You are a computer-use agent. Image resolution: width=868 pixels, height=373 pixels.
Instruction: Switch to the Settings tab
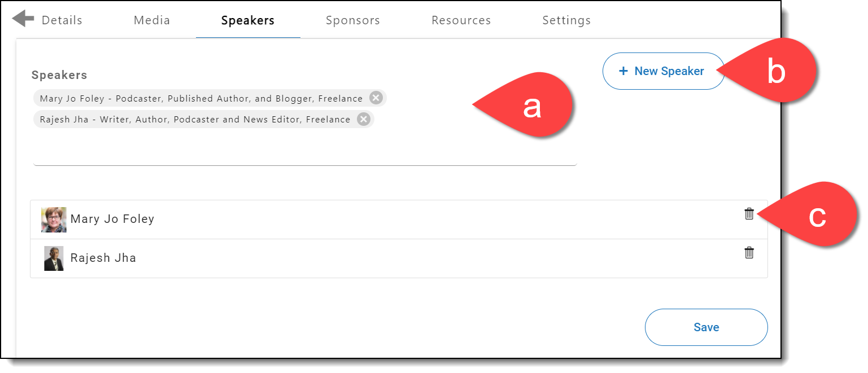tap(566, 20)
